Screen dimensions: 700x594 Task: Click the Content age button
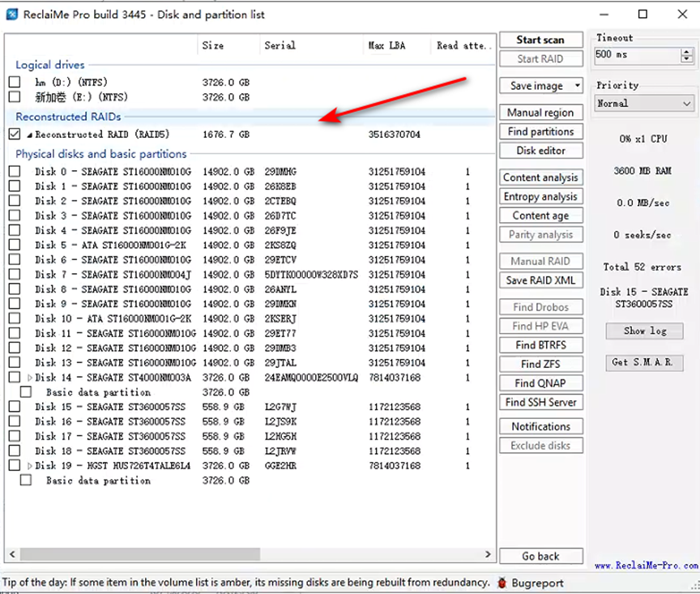[x=540, y=216]
